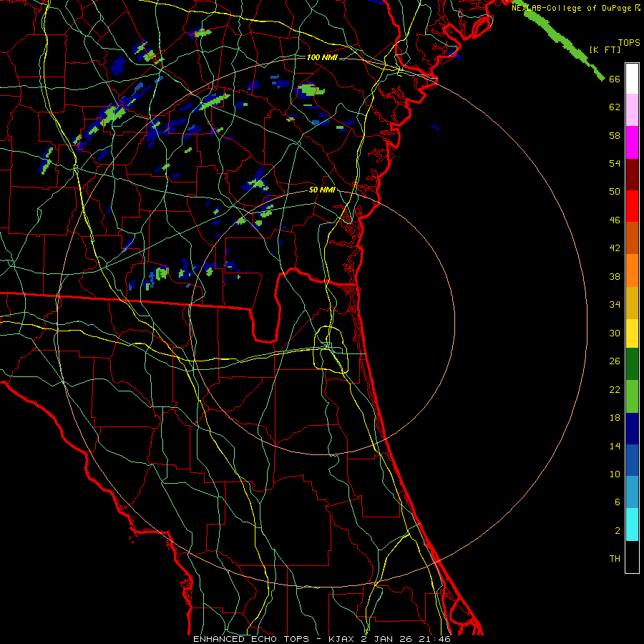
Task: Click the 14 value on the legend
Action: [x=615, y=446]
